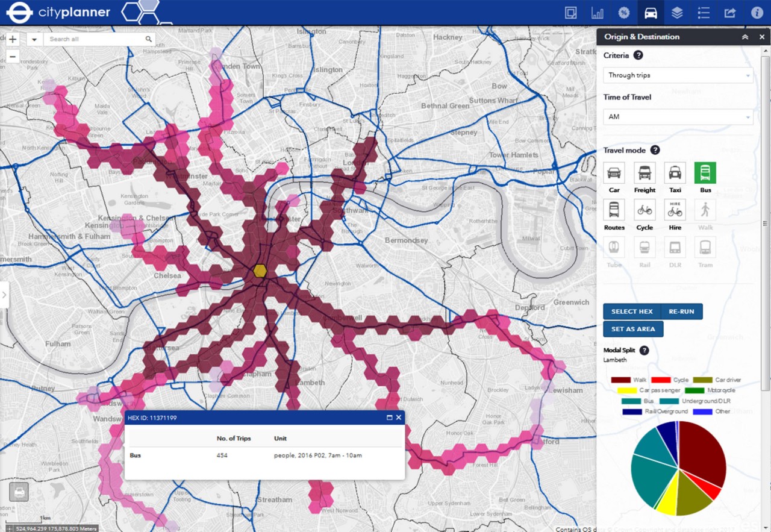Click the share/export icon in header
Viewport: 771px width, 532px height.
[730, 13]
